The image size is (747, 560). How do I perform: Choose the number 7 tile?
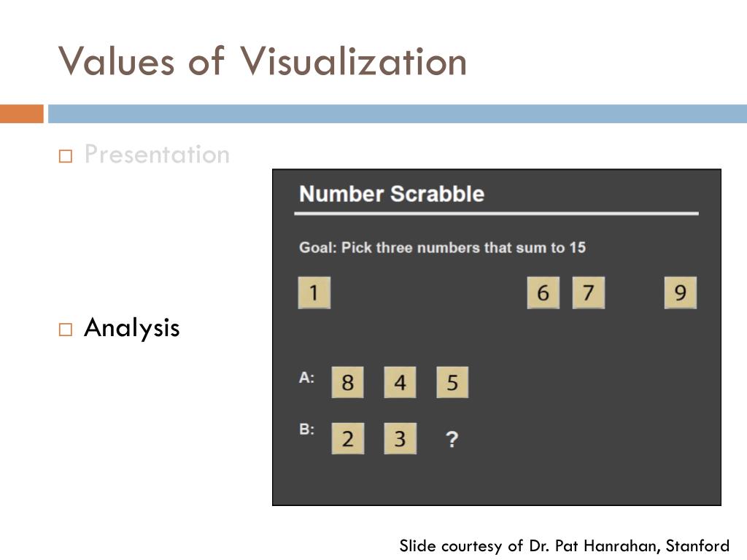[x=589, y=292]
